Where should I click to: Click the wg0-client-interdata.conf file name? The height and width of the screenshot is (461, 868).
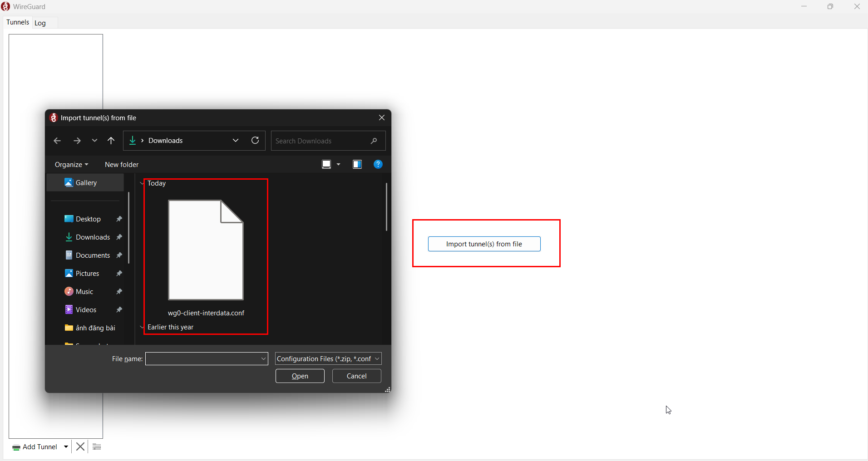206,313
